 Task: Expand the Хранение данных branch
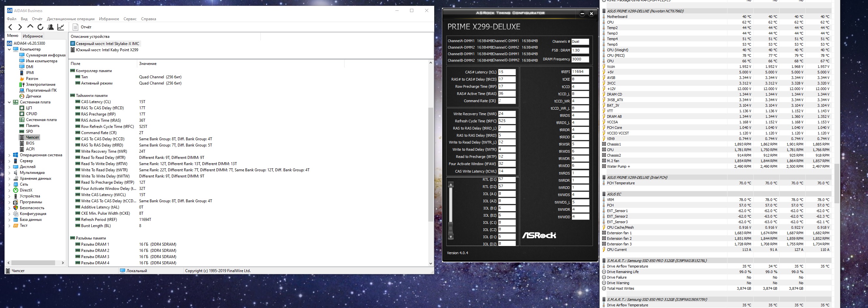(x=9, y=178)
